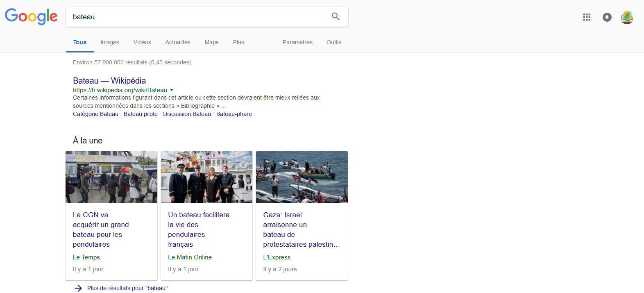Open the Bateau pilote sitelink

141,114
